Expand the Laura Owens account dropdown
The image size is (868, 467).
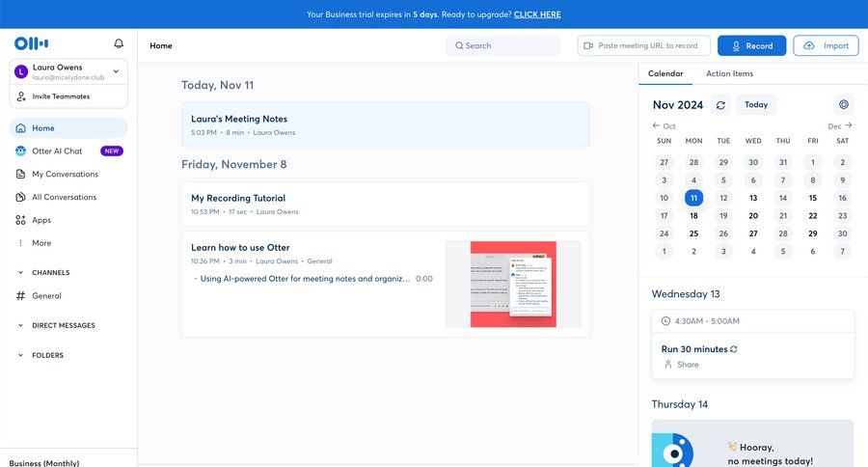pyautogui.click(x=116, y=70)
